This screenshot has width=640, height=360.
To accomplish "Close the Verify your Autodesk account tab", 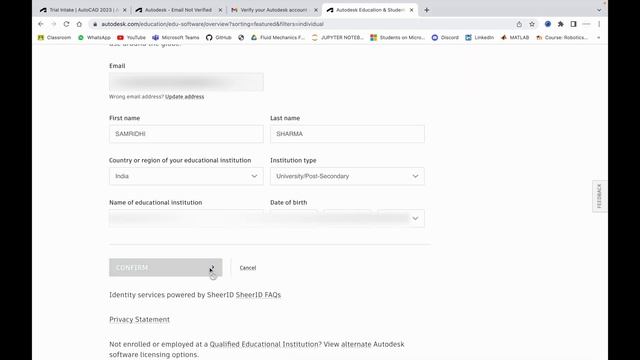I will coord(316,10).
